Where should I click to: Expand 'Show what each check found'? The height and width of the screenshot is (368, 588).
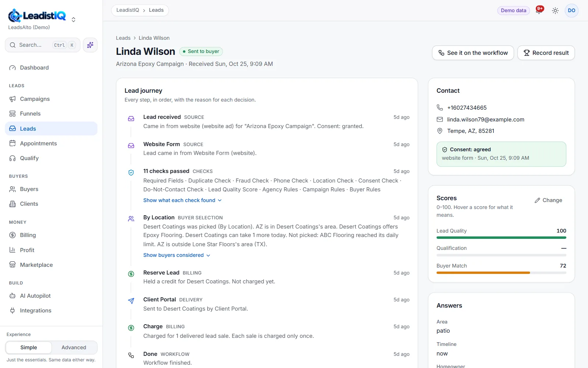[x=183, y=200]
